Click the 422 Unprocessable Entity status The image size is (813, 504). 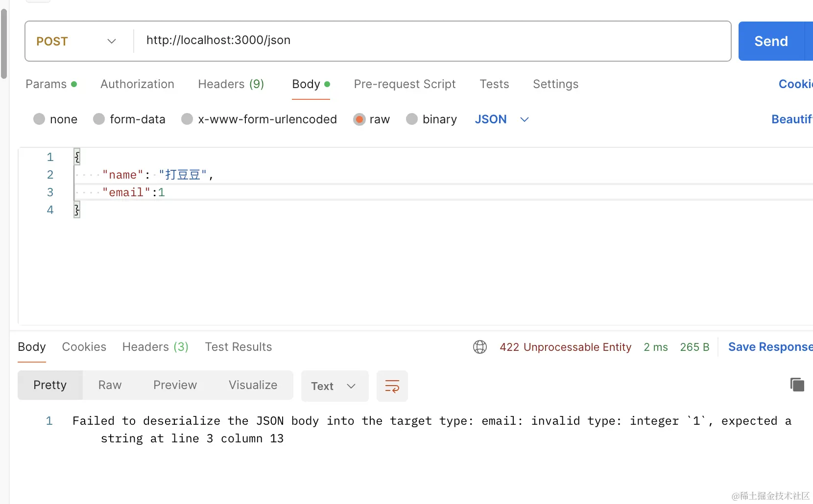coord(565,347)
